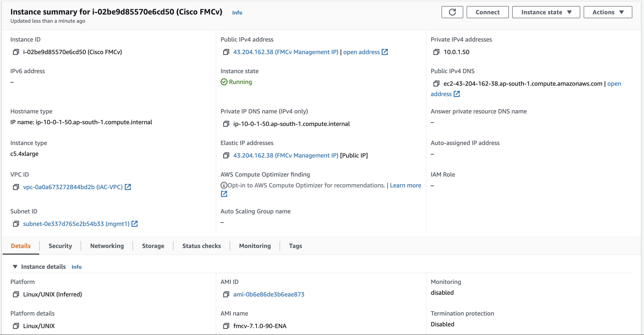Image resolution: width=644 pixels, height=335 pixels.
Task: Click the Elastic IP 43.204.162.38 link
Action: 286,155
